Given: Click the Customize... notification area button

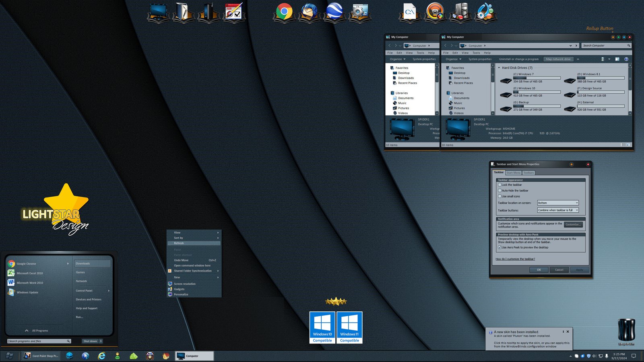Looking at the screenshot, I should [x=573, y=224].
